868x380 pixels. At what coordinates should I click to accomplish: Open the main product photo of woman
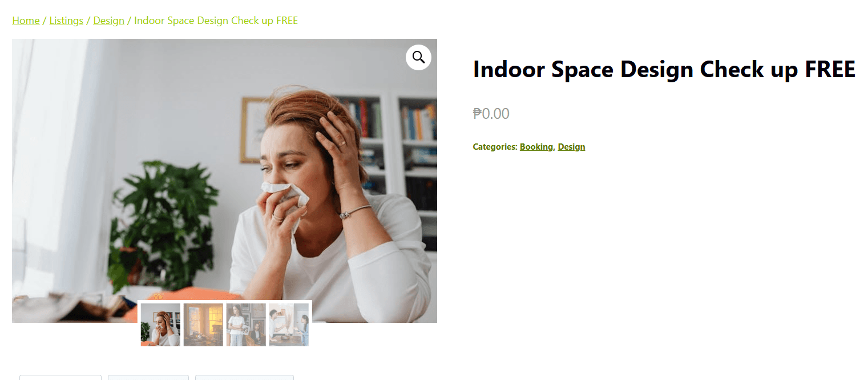coord(224,181)
